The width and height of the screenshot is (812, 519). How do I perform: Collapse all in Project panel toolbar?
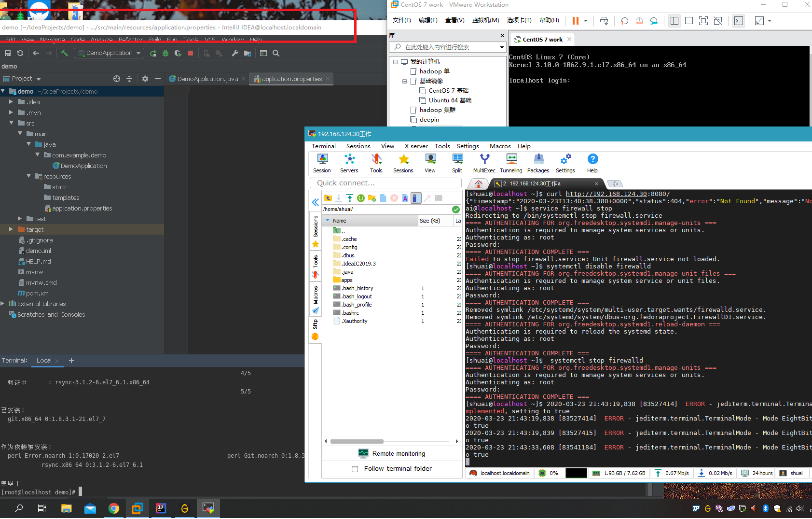(129, 79)
